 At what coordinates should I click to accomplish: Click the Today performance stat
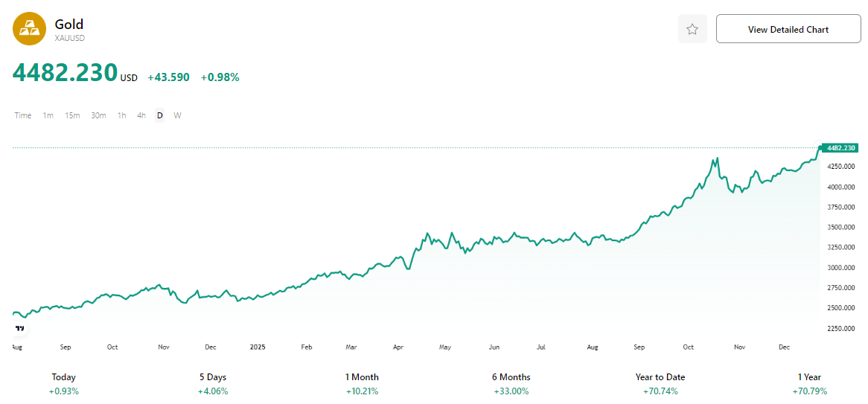click(x=64, y=384)
